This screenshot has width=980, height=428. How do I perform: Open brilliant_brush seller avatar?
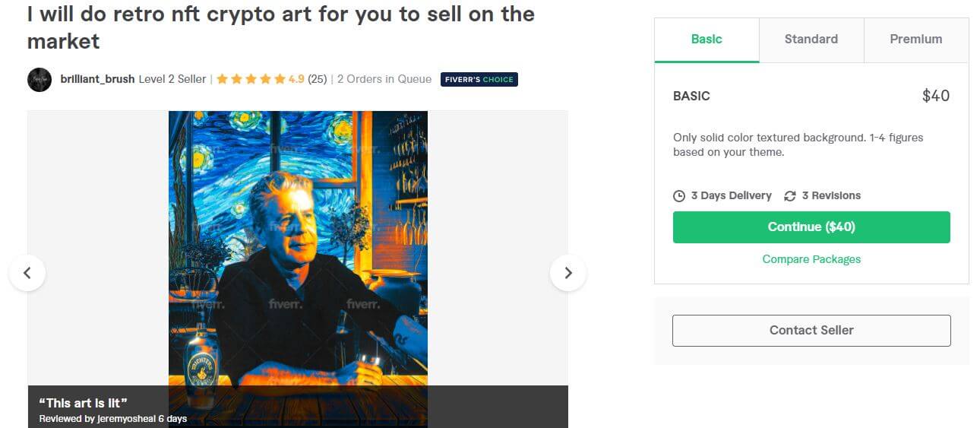(x=40, y=79)
